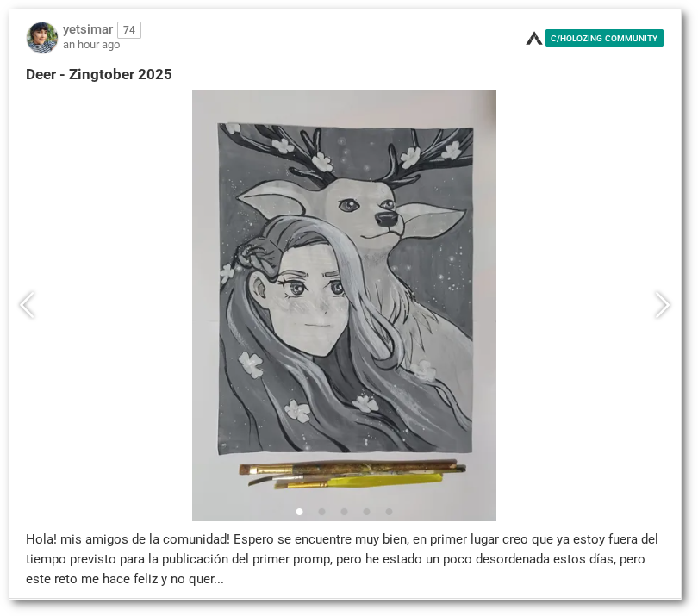
Task: Advance to next image with right arrow
Action: click(662, 305)
